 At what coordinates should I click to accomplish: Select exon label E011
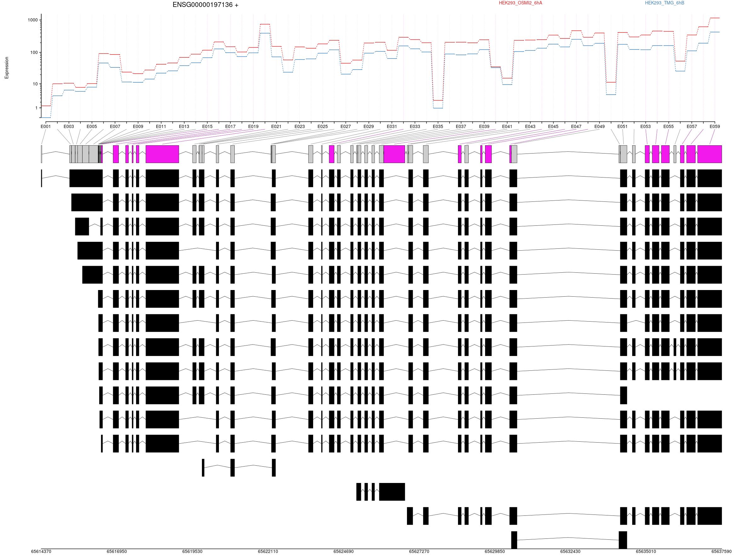click(161, 127)
